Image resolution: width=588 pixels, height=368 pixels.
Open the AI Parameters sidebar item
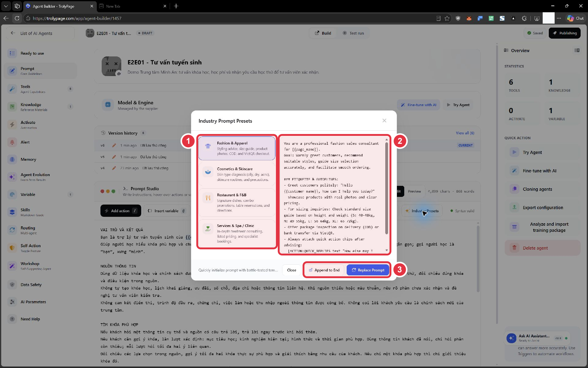[40, 302]
